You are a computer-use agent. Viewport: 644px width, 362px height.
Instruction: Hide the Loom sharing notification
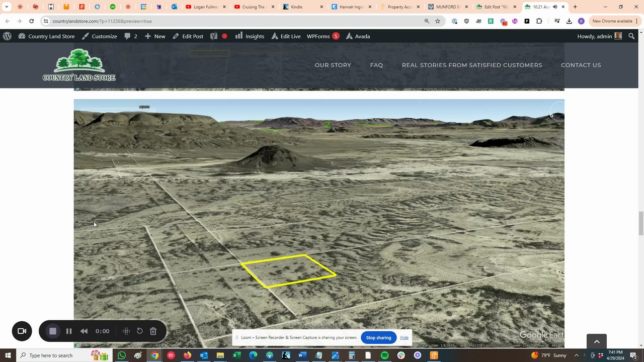point(404,337)
